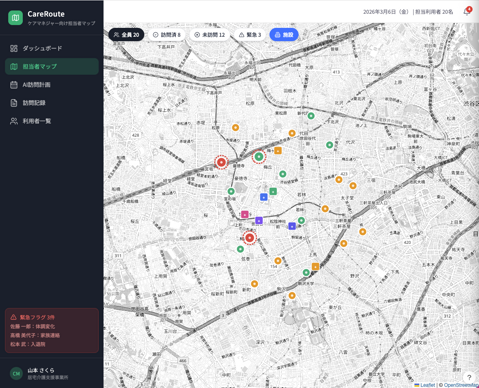Toggle the 訪問済 8 filter

(166, 35)
